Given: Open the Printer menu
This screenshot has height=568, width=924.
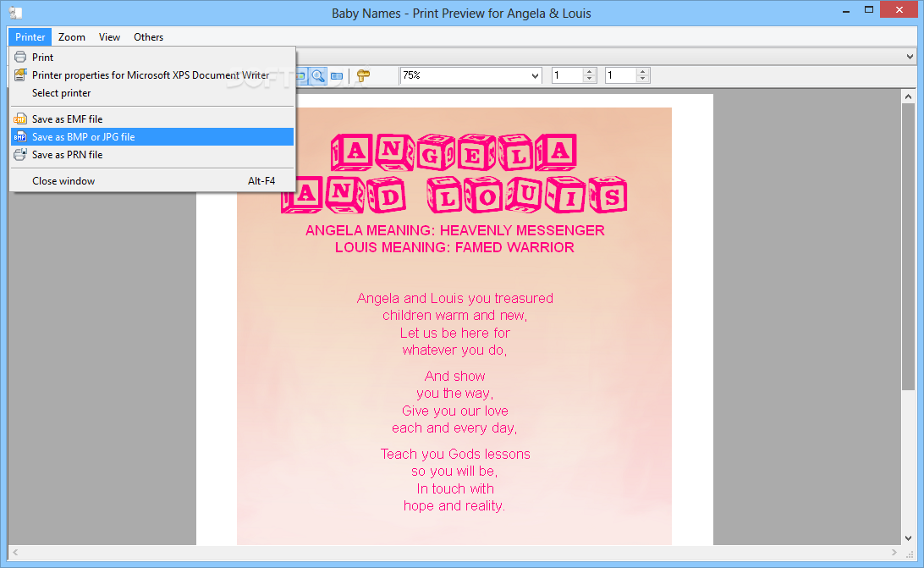Looking at the screenshot, I should pyautogui.click(x=30, y=36).
